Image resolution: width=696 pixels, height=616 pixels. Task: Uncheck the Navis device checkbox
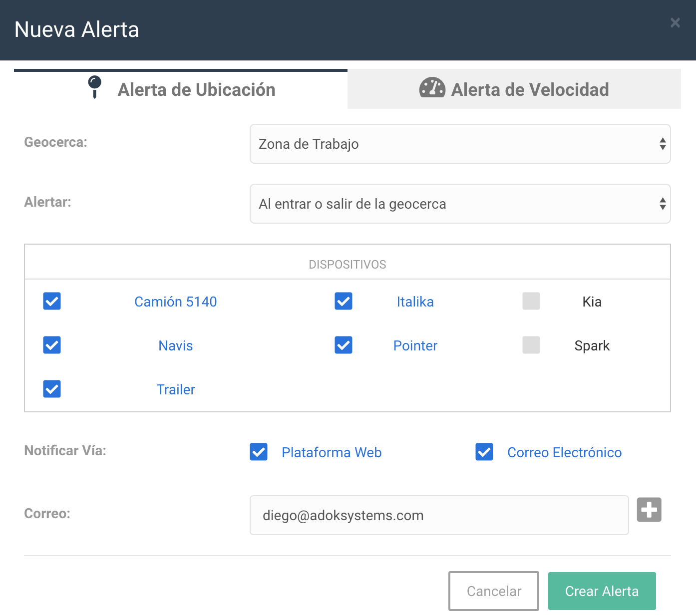tap(52, 345)
